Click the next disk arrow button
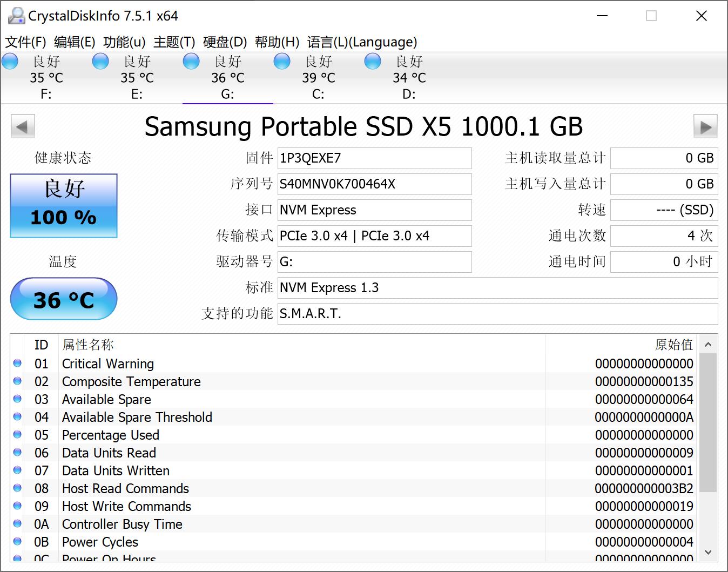The image size is (728, 572). 705,126
